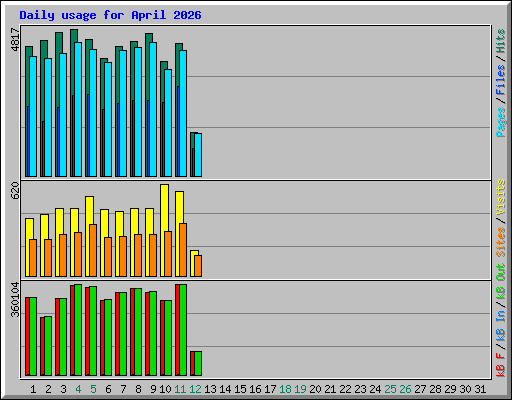This screenshot has width=512, height=400.
Task: Click day 31 on the x-axis
Action: coord(480,389)
